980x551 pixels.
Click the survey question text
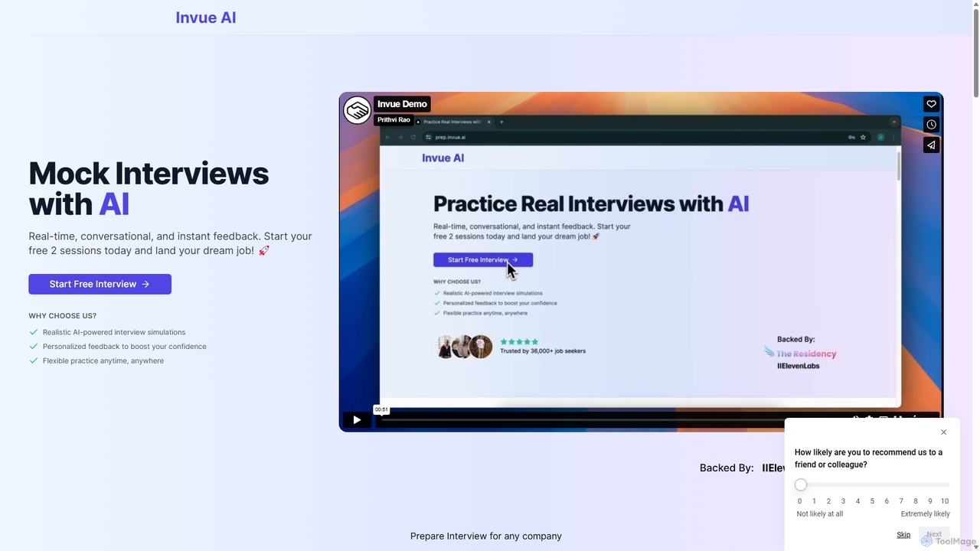click(x=868, y=458)
